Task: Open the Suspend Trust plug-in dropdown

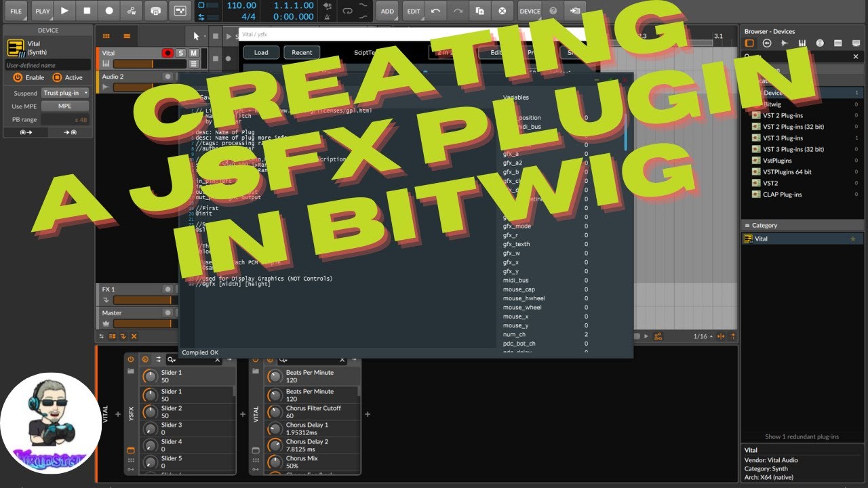Action: coord(65,93)
